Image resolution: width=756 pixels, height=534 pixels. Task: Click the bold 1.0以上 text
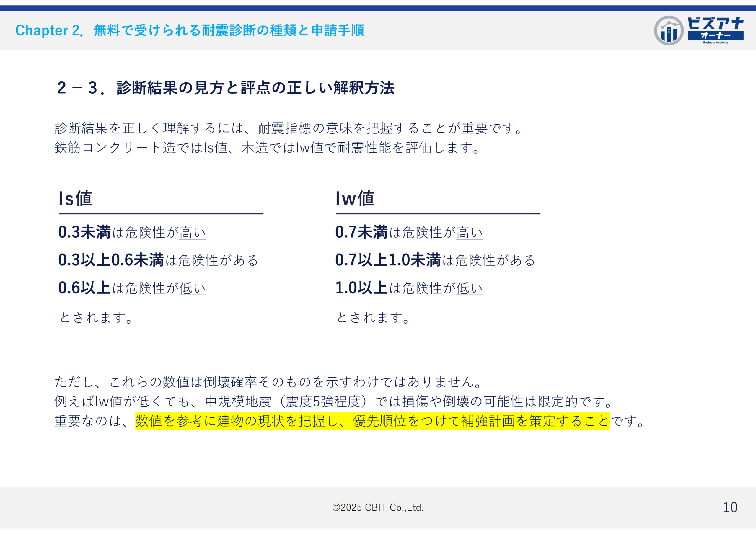pos(361,288)
